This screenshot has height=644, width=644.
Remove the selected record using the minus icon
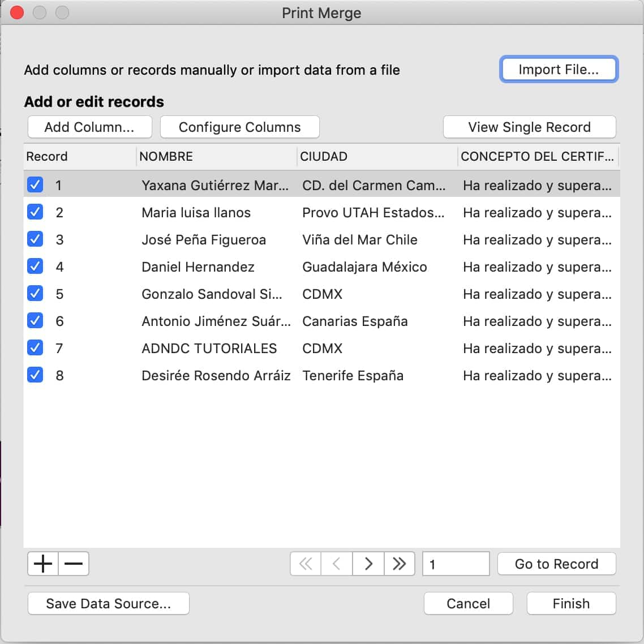[73, 564]
